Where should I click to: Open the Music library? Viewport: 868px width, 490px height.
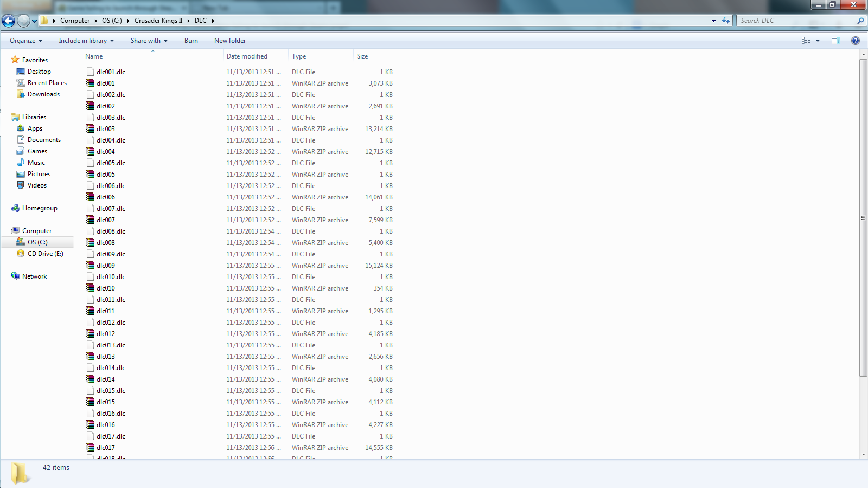click(36, 163)
